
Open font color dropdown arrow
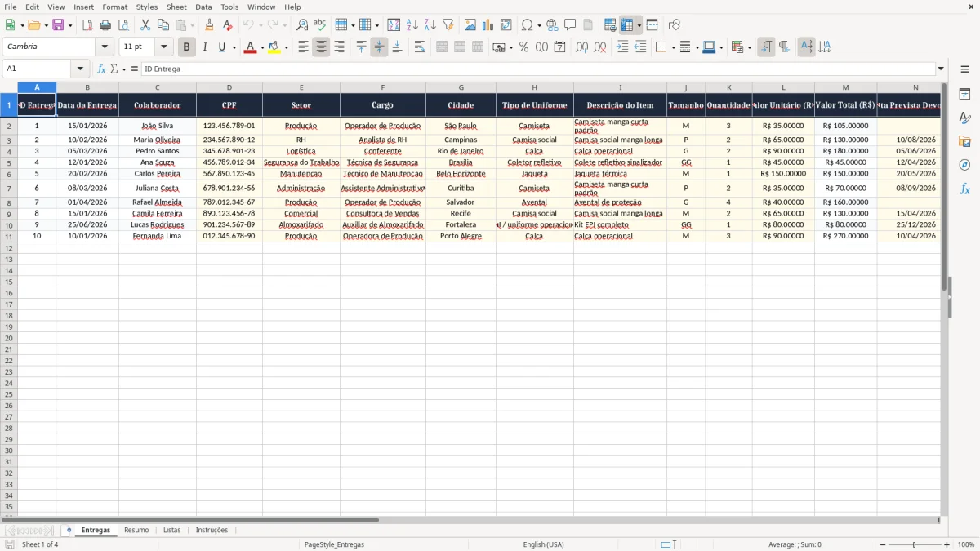[x=261, y=47]
